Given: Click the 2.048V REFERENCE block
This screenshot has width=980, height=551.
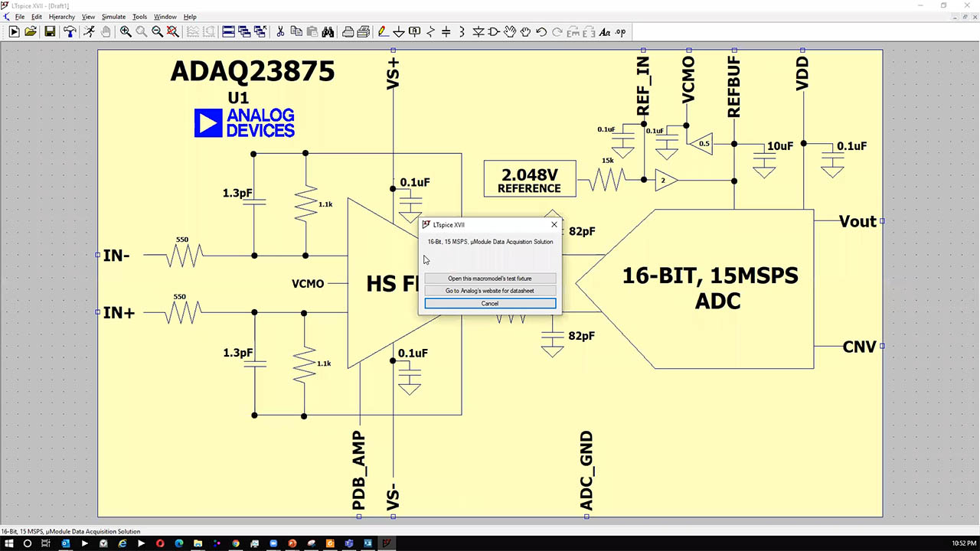Looking at the screenshot, I should (x=529, y=178).
